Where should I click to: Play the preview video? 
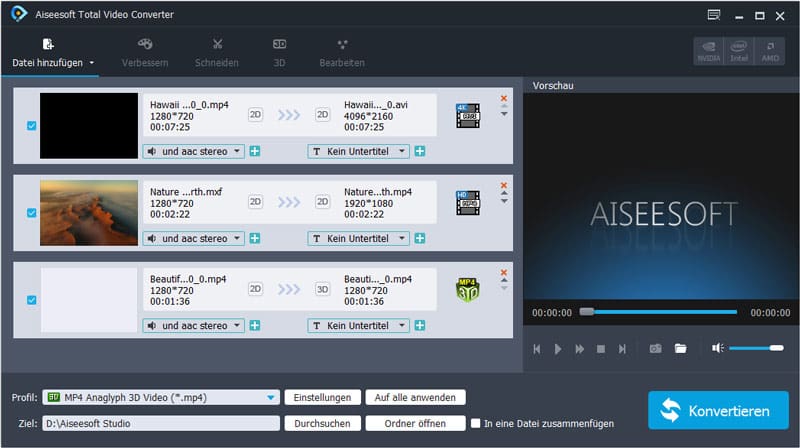pyautogui.click(x=558, y=349)
